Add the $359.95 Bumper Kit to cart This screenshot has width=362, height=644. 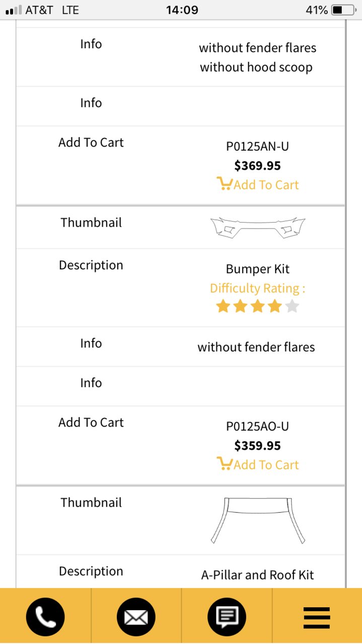[257, 465]
